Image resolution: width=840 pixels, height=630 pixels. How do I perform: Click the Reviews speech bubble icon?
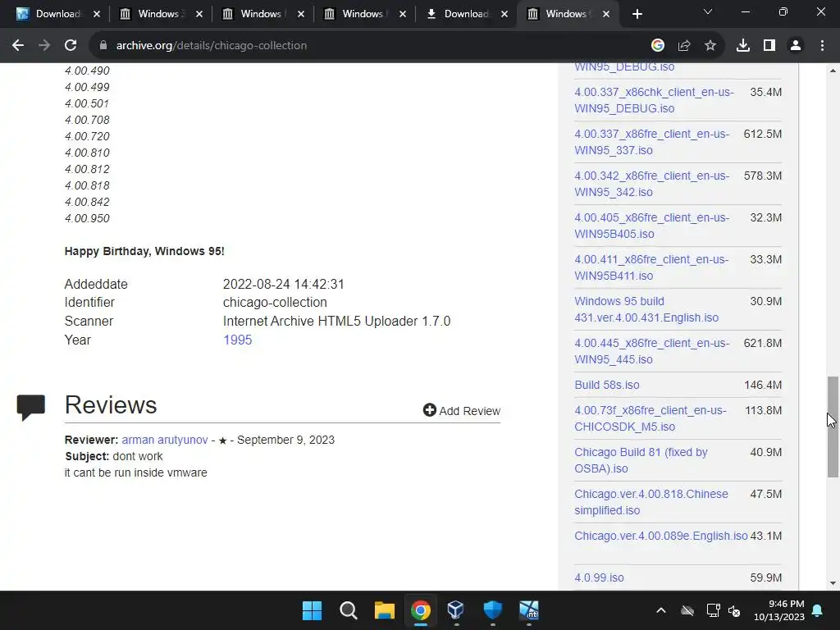[x=30, y=407]
